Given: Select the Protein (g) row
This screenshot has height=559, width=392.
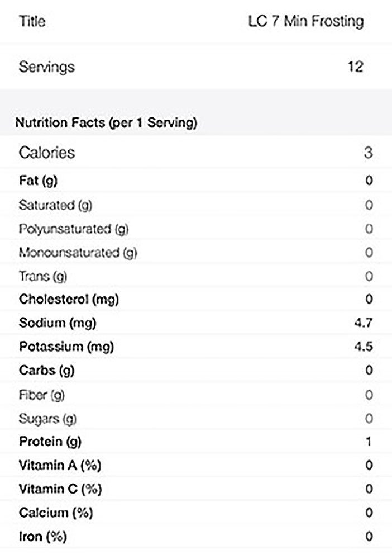Looking at the screenshot, I should (196, 442).
